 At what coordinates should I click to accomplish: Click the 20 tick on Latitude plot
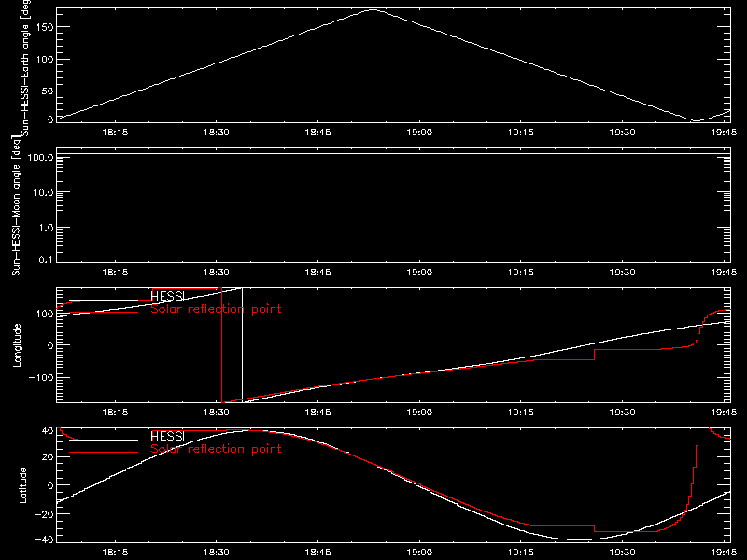pos(48,457)
